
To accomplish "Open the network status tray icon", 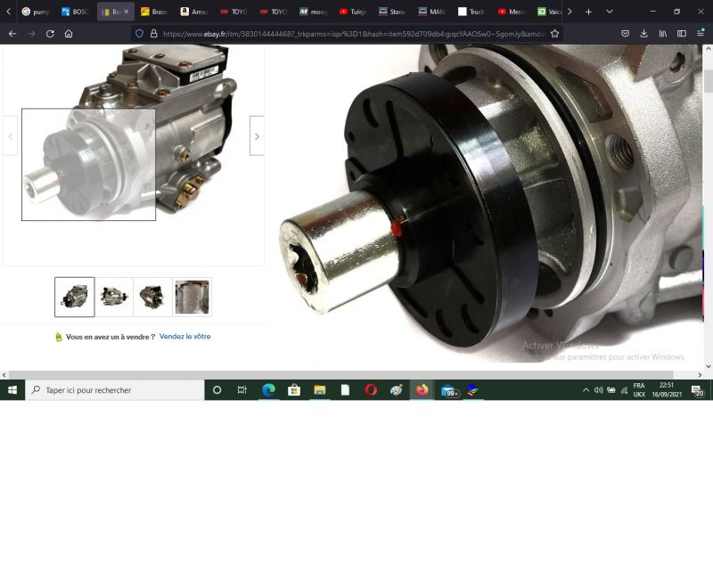I will pos(625,390).
